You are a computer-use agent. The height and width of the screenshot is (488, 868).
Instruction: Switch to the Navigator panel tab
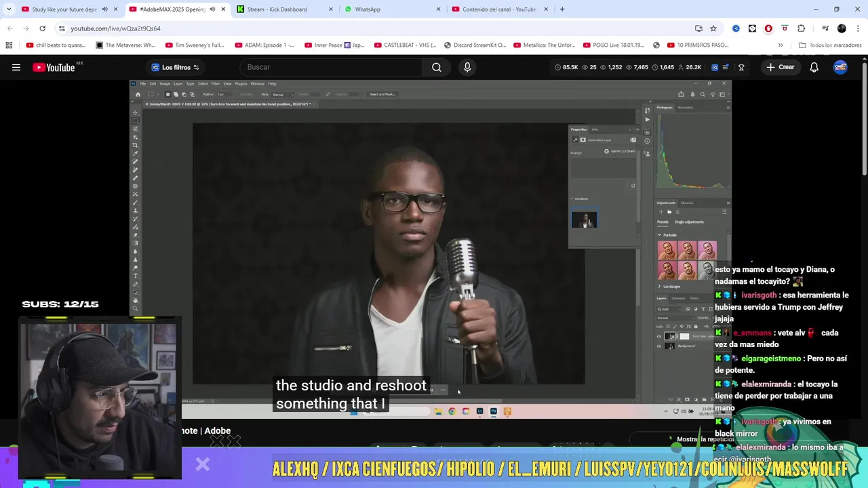pyautogui.click(x=686, y=107)
